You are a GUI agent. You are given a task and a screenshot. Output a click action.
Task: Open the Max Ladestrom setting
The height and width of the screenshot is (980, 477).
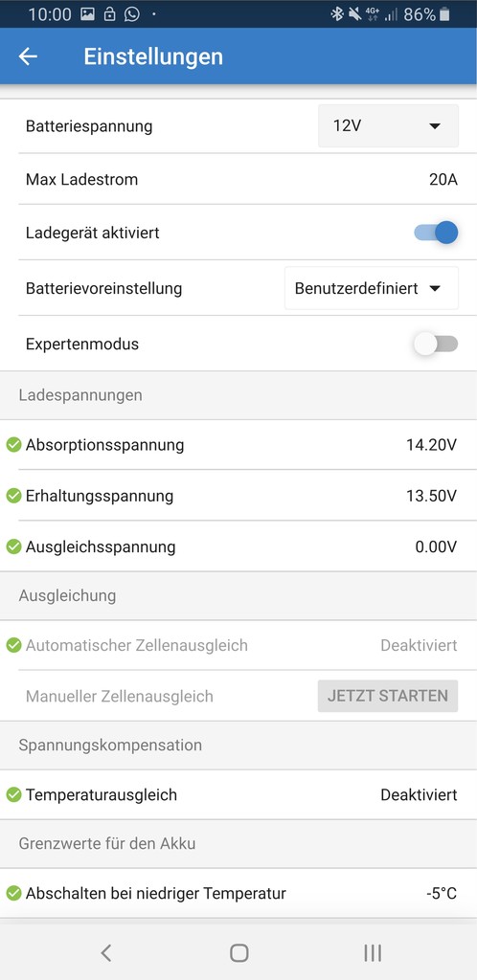(x=238, y=179)
